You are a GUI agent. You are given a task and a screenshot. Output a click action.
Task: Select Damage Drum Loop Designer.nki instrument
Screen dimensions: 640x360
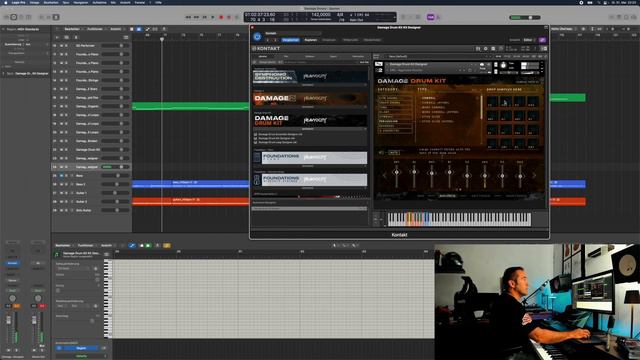tap(277, 142)
